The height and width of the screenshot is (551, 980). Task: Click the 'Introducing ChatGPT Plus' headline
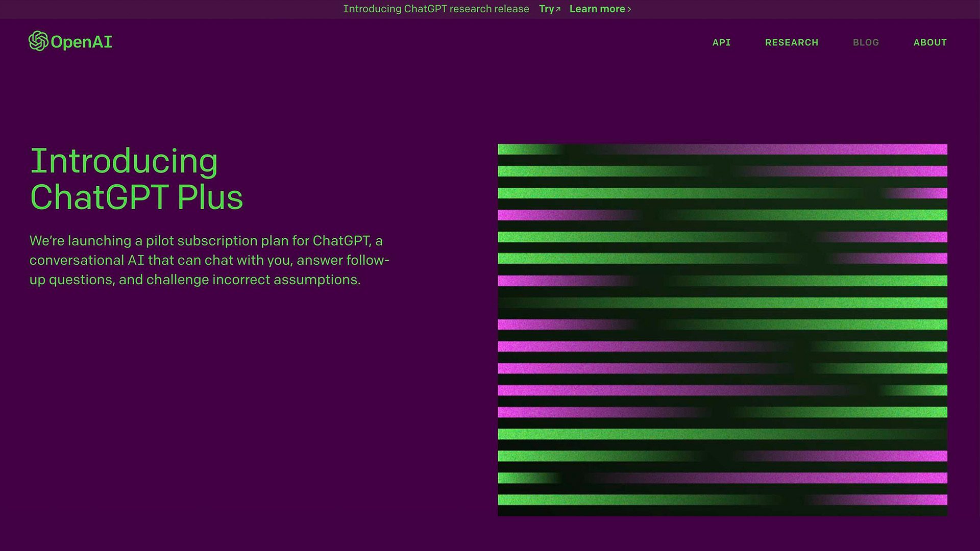[136, 179]
